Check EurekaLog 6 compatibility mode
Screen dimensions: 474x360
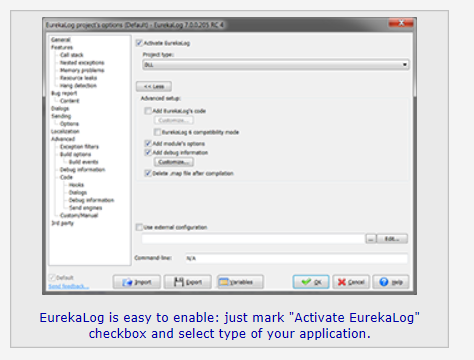[157, 132]
